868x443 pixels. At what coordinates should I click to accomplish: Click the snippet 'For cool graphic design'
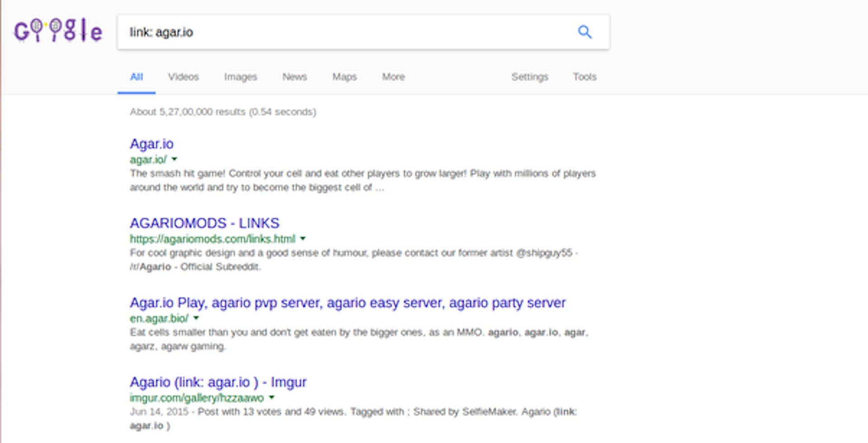(354, 260)
